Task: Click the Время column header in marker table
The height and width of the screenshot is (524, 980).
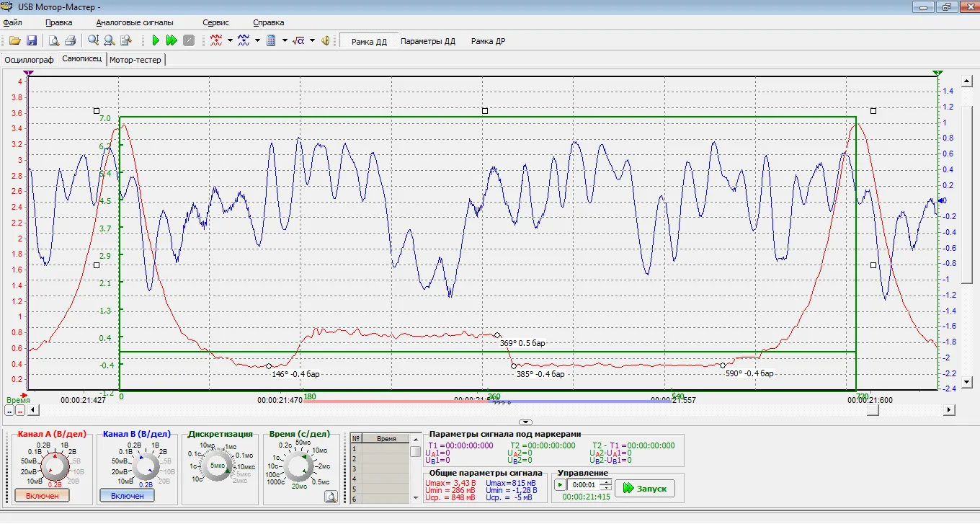Action: 386,438
